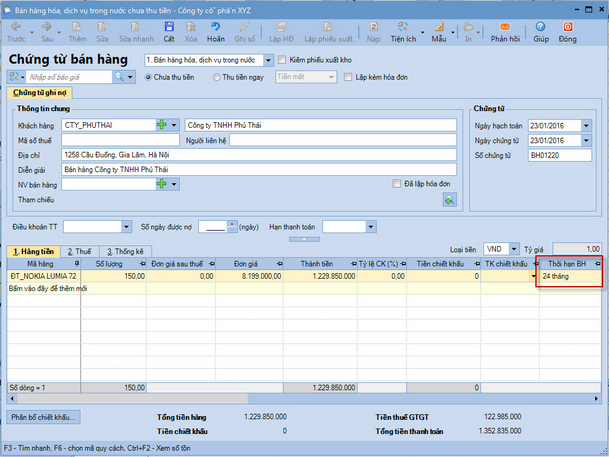Click the Đơn giá 8.199.000,00 cell
The image size is (609, 457).
click(249, 276)
